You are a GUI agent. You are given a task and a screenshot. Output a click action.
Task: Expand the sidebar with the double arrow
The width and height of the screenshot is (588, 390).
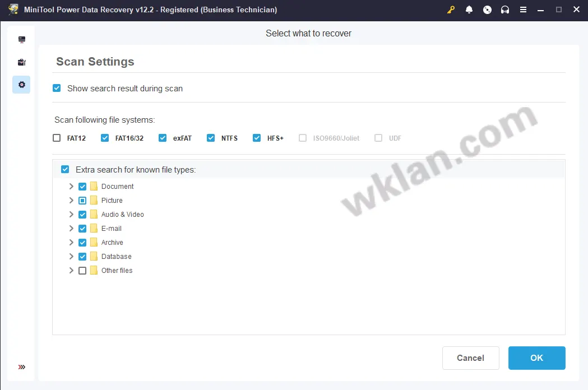[x=22, y=367]
